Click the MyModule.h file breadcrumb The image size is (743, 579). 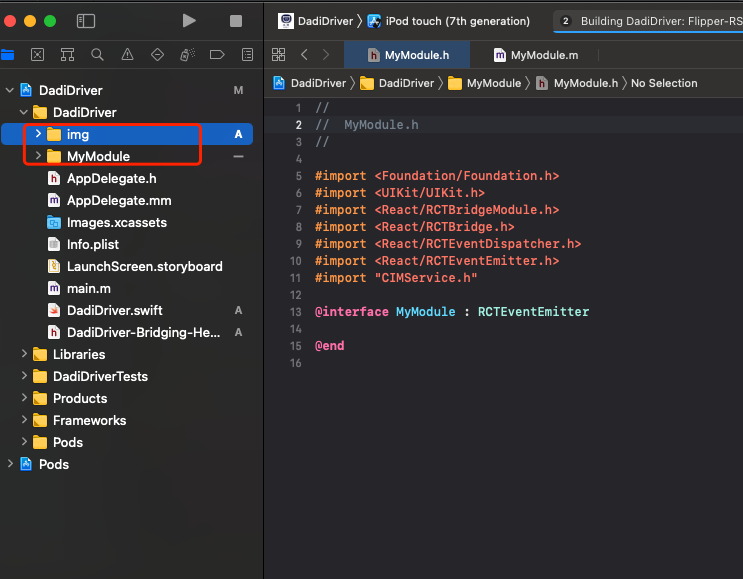[577, 83]
